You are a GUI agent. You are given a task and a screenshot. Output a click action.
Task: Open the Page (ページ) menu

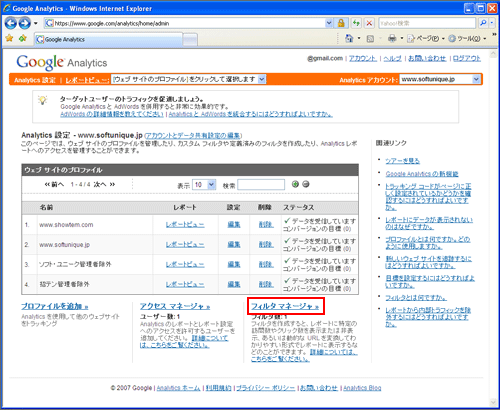click(426, 39)
